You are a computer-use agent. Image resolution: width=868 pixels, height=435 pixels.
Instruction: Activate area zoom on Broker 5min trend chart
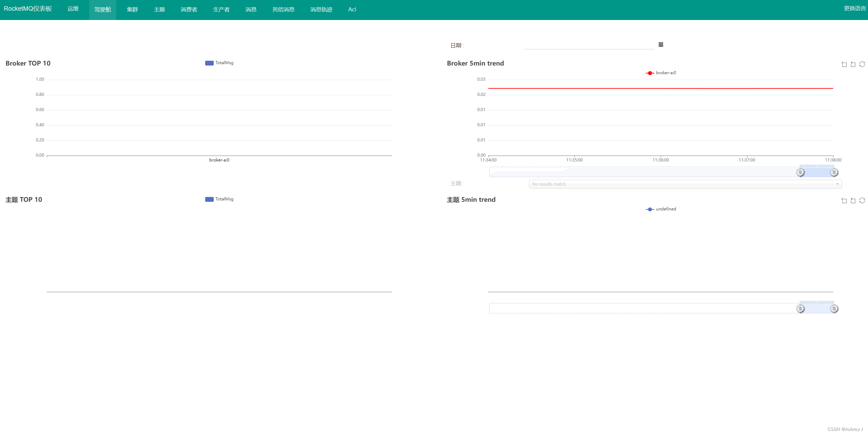844,64
